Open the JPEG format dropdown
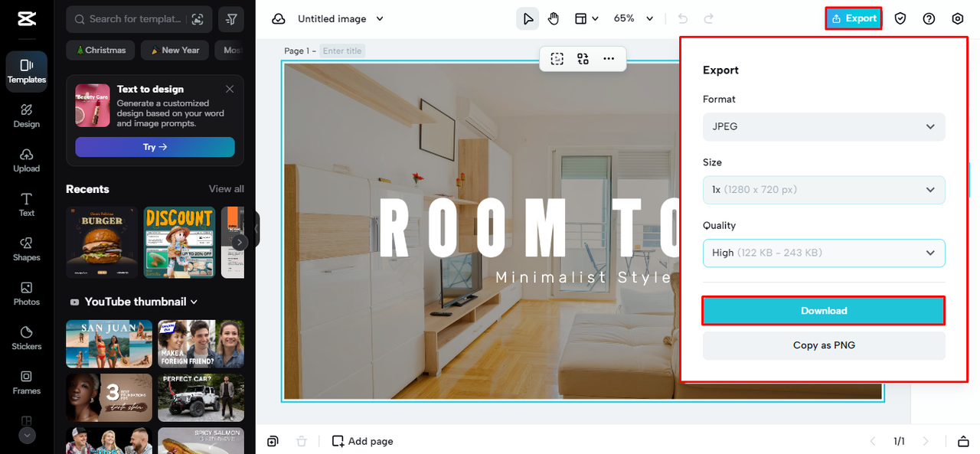This screenshot has height=454, width=980. tap(824, 126)
